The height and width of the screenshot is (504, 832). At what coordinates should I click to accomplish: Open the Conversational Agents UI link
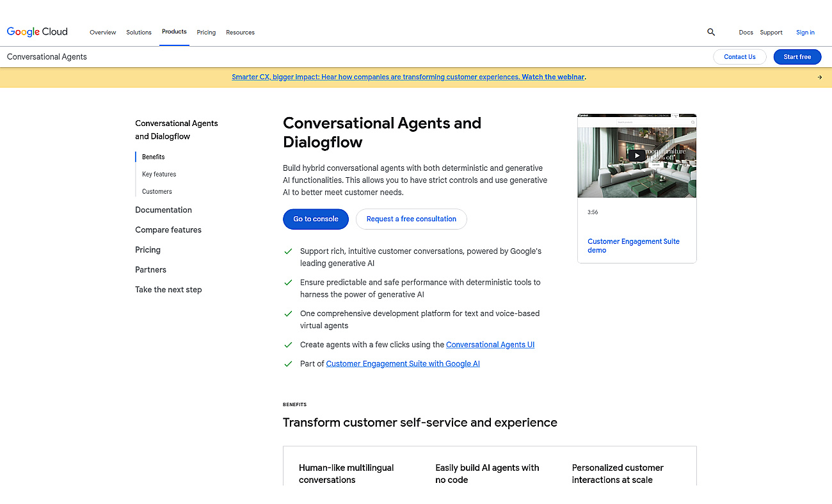point(490,345)
